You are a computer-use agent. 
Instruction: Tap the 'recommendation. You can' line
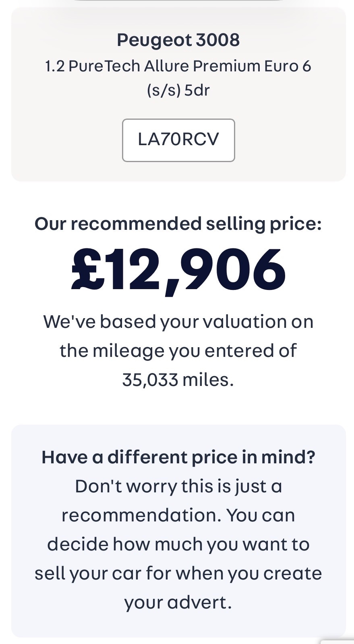pos(178,515)
